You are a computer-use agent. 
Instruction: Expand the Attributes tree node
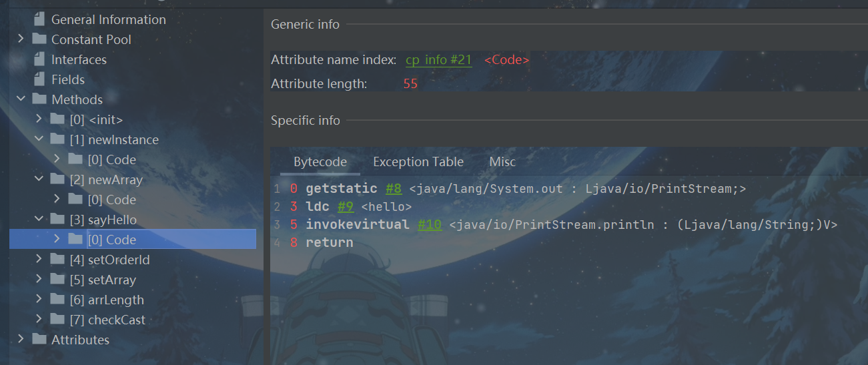[21, 340]
